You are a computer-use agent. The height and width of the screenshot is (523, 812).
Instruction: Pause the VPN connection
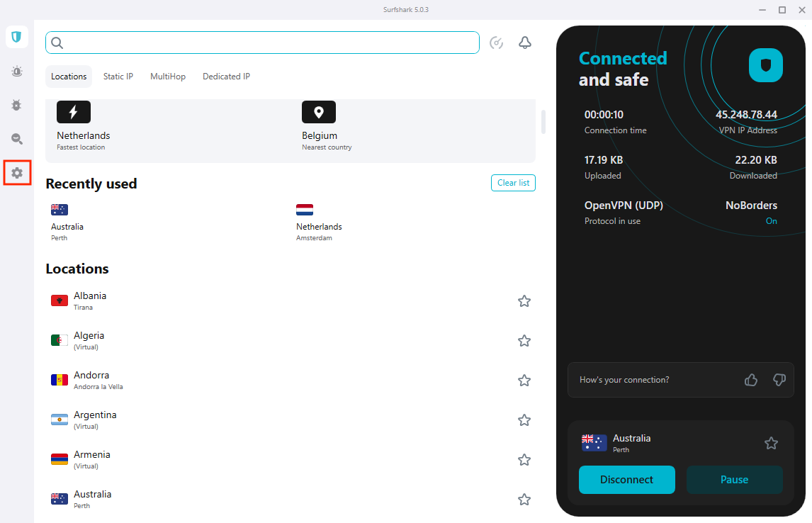coord(734,480)
